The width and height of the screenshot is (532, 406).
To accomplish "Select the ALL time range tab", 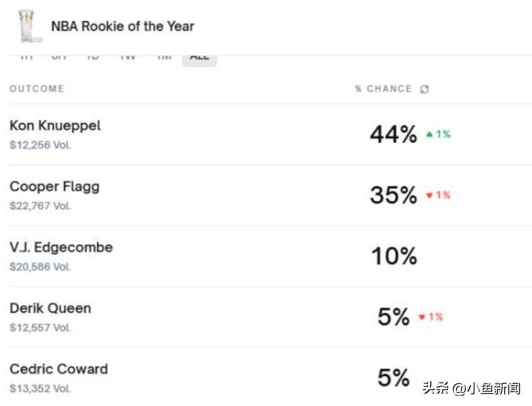I will click(199, 57).
